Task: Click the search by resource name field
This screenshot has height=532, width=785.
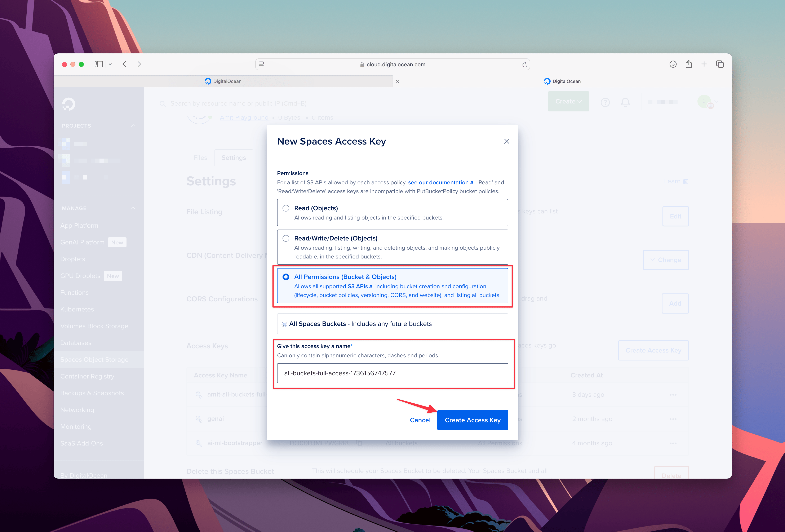Action: click(238, 103)
